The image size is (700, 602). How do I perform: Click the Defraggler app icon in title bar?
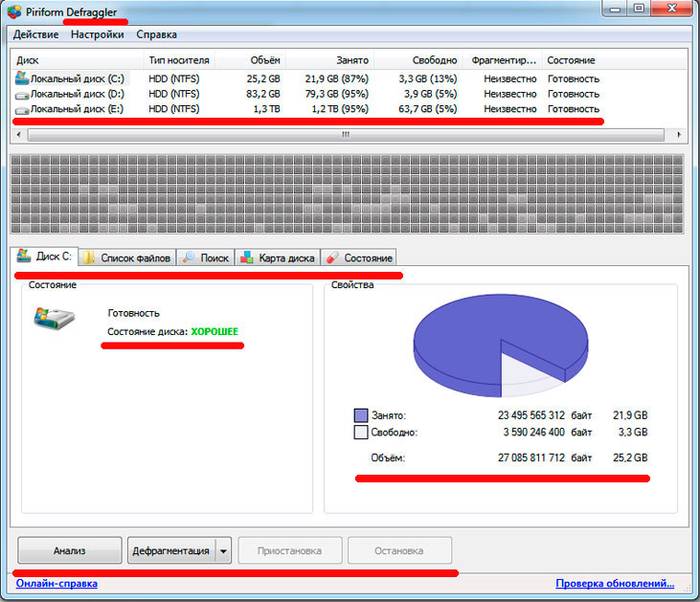click(14, 11)
